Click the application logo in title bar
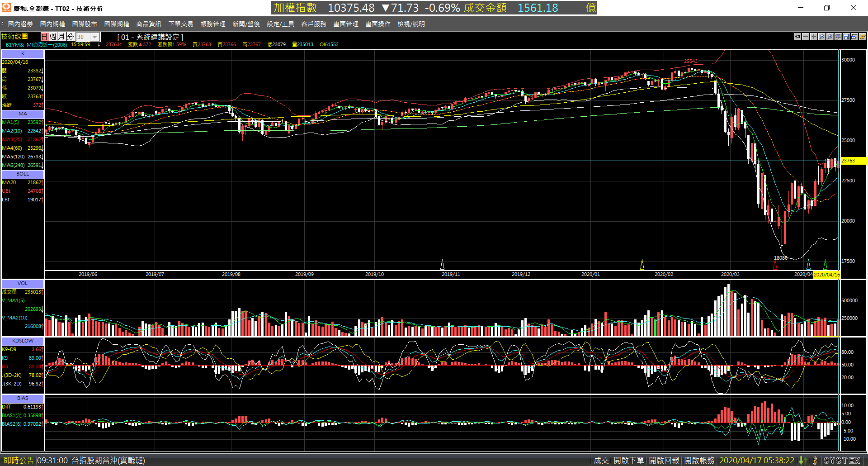 (6, 8)
